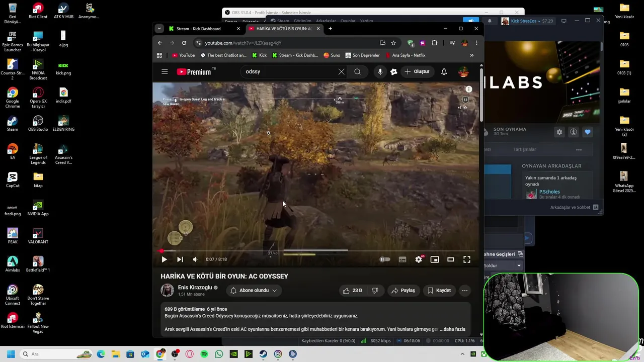Enable theater mode in player

(451, 259)
